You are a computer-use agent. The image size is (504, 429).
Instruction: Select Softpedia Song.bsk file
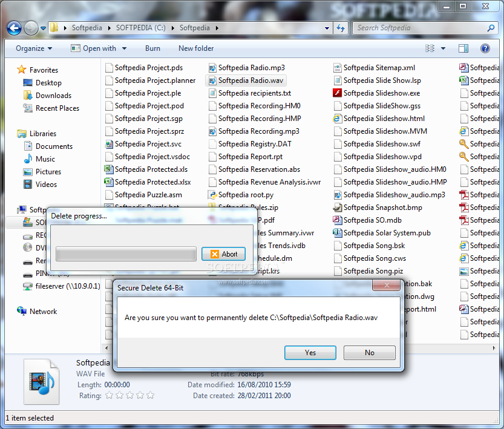point(369,246)
